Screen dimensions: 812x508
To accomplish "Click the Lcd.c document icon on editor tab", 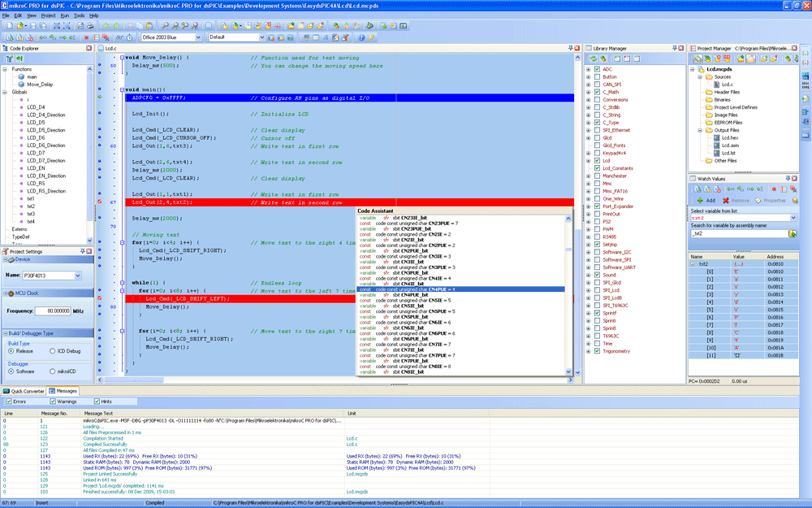I will 101,48.
